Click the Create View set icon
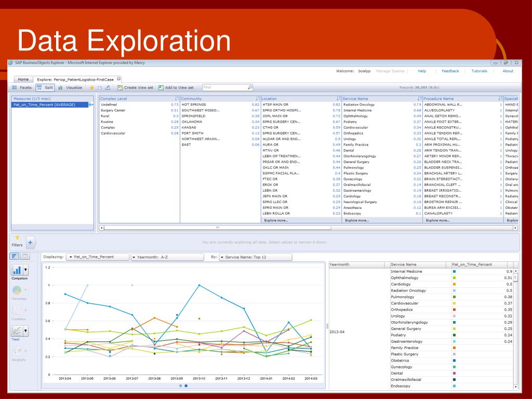 click(120, 87)
